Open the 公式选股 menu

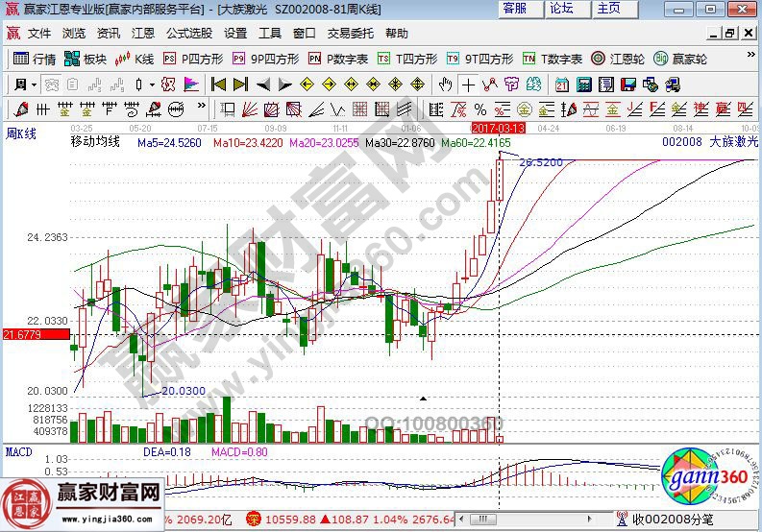(189, 33)
